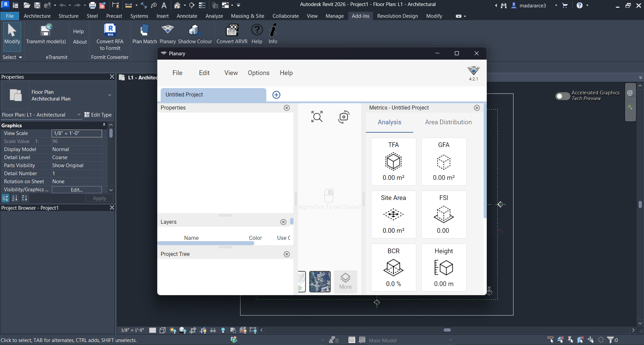Screen dimensions: 644x345
Task: Click the View Scale input field
Action: click(x=77, y=133)
